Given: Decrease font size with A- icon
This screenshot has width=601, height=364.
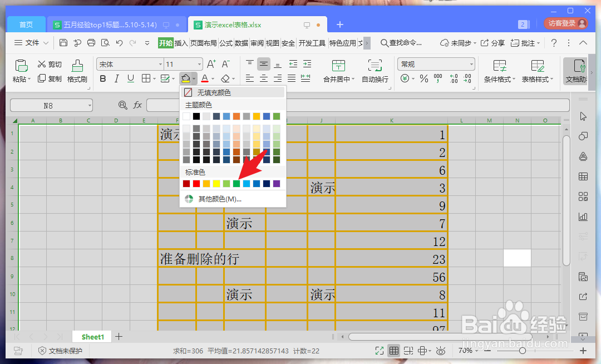Looking at the screenshot, I should 226,64.
